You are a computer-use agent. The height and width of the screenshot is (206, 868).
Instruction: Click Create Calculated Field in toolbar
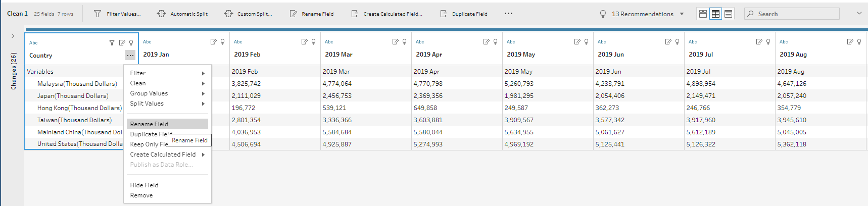coord(387,14)
